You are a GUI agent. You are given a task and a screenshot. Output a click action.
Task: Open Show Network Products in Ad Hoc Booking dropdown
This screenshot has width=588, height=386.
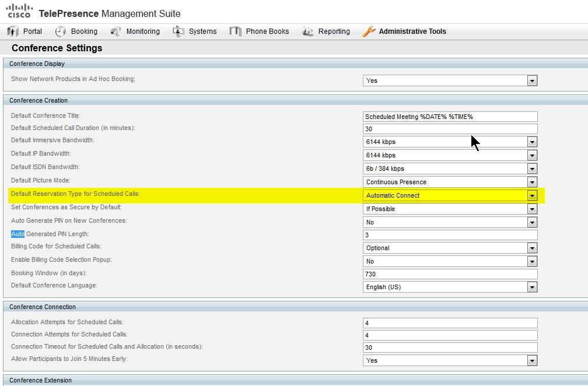[450, 80]
